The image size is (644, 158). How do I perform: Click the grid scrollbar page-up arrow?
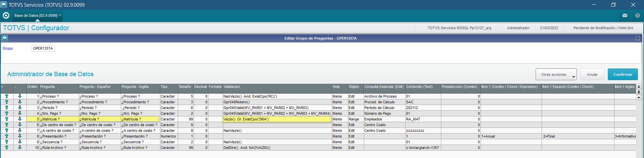coord(639,92)
